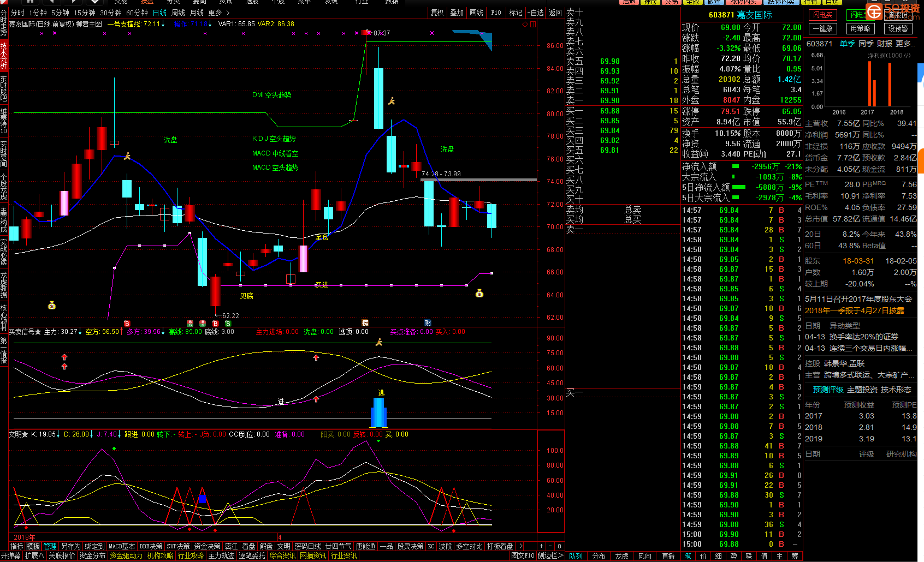Click the blue 逃 signal bar
This screenshot has width=924, height=562.
click(379, 412)
